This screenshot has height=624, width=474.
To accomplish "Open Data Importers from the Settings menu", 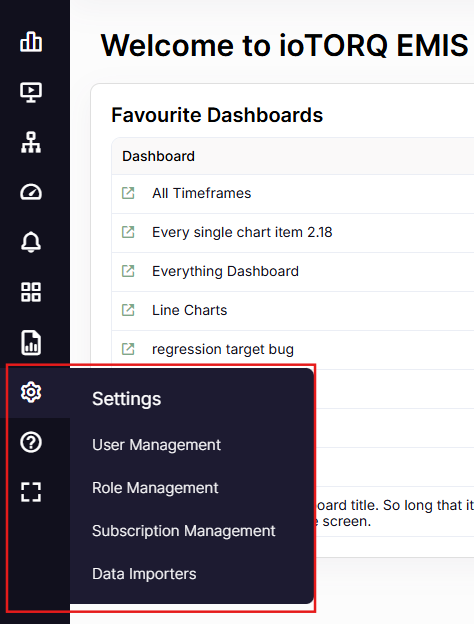I will [144, 574].
